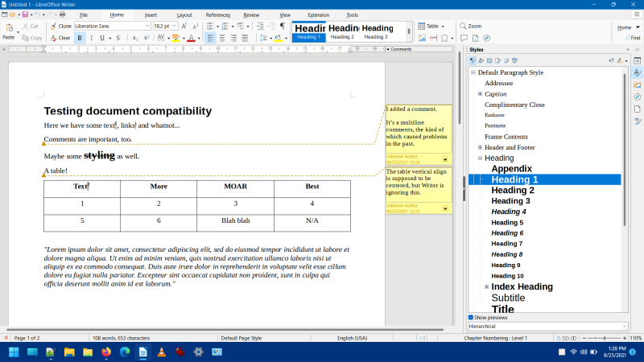The width and height of the screenshot is (644, 362).
Task: Apply italic formatting from the toolbar
Action: (x=91, y=38)
